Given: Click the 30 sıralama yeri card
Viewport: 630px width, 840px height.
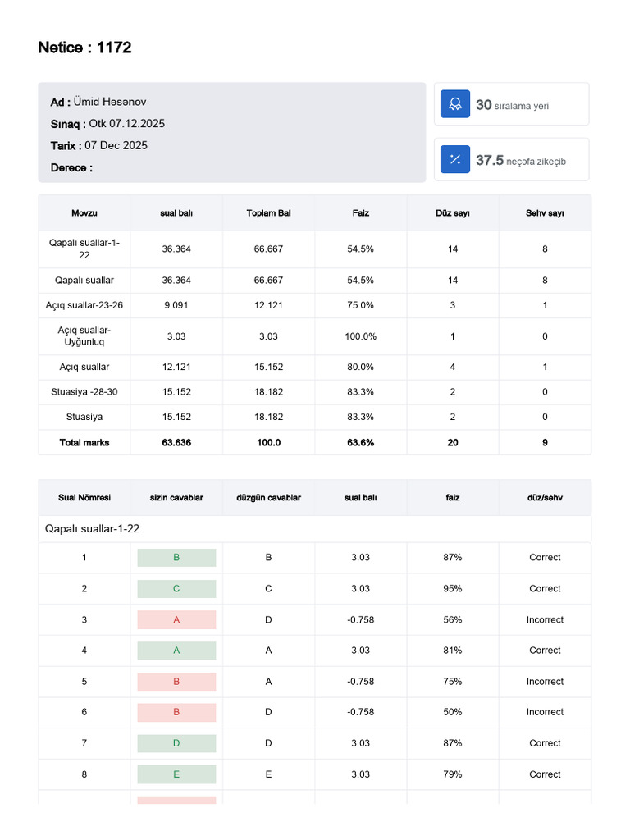Looking at the screenshot, I should coord(512,104).
